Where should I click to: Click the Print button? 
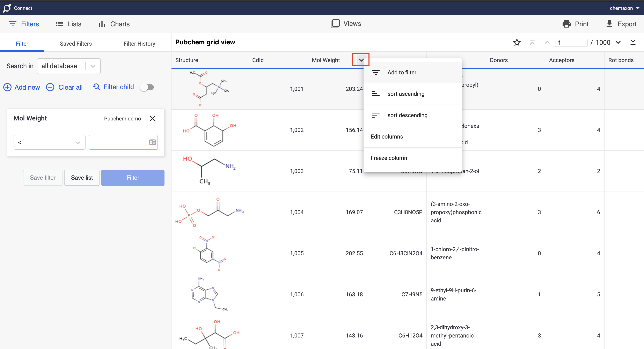[x=576, y=24]
